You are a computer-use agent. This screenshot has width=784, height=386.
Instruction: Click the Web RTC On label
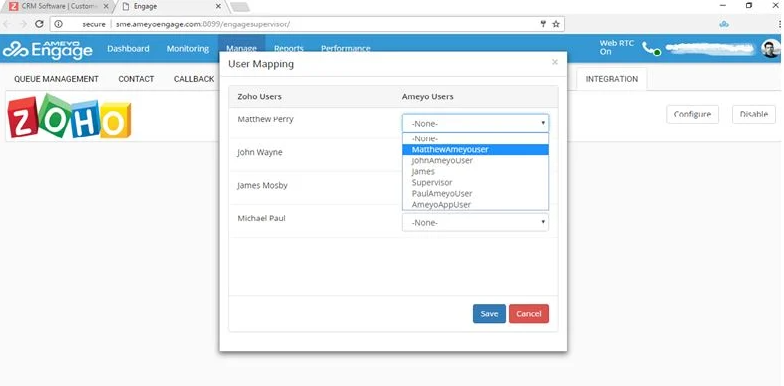tap(616, 48)
